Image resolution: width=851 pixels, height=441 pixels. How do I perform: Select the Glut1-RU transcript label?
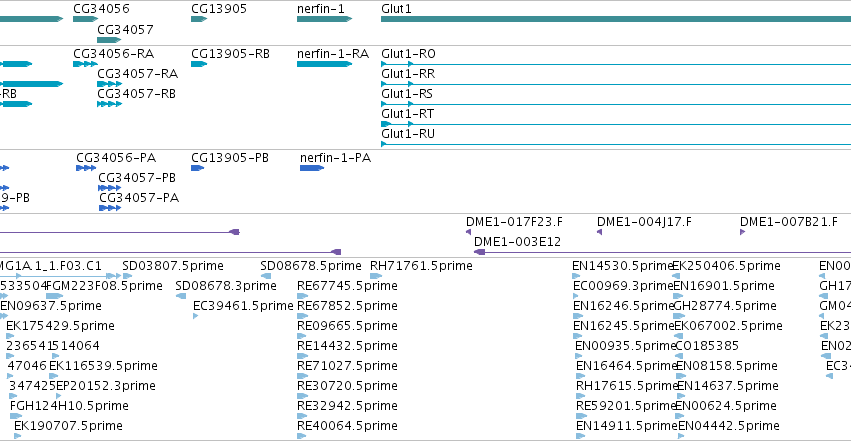(408, 134)
